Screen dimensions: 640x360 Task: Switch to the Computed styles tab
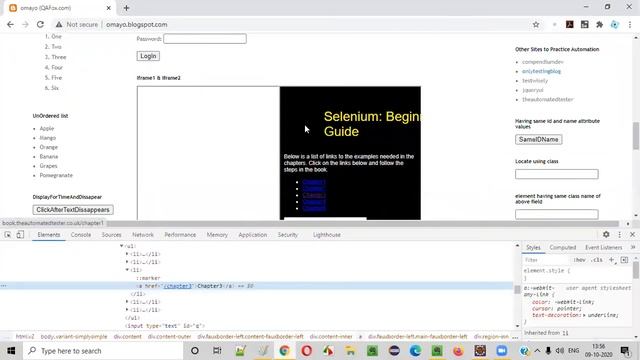(x=562, y=247)
